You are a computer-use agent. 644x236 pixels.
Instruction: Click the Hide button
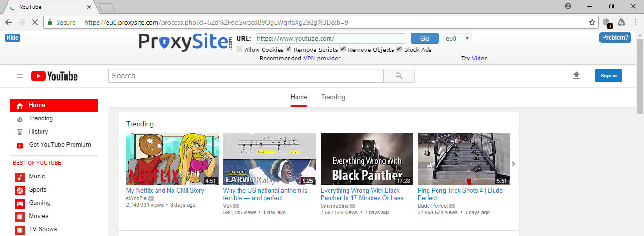(12, 38)
